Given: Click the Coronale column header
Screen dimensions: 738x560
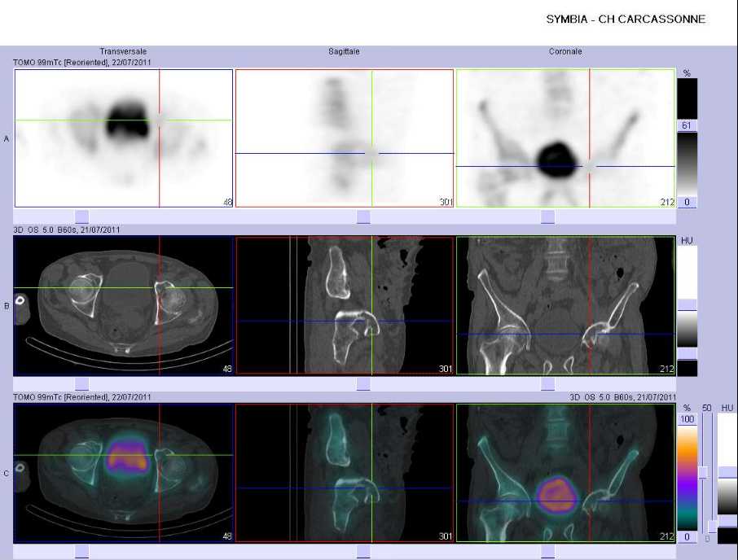Looking at the screenshot, I should pyautogui.click(x=565, y=51).
